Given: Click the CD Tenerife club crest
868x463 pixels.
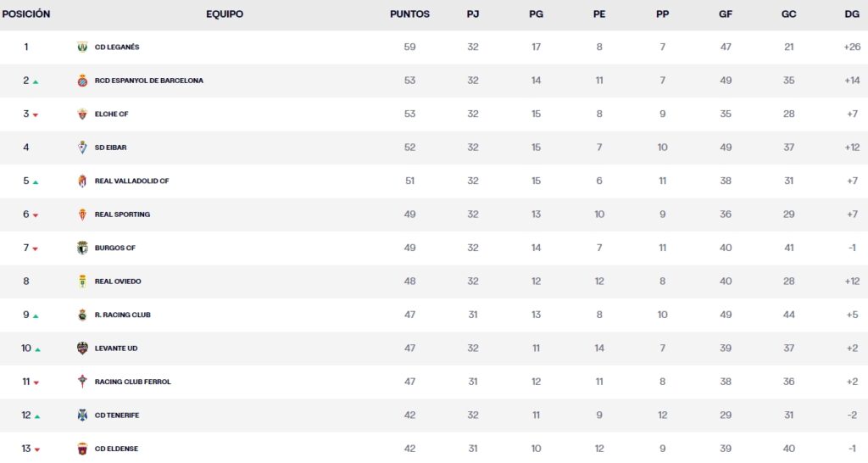Looking at the screenshot, I should tap(82, 416).
